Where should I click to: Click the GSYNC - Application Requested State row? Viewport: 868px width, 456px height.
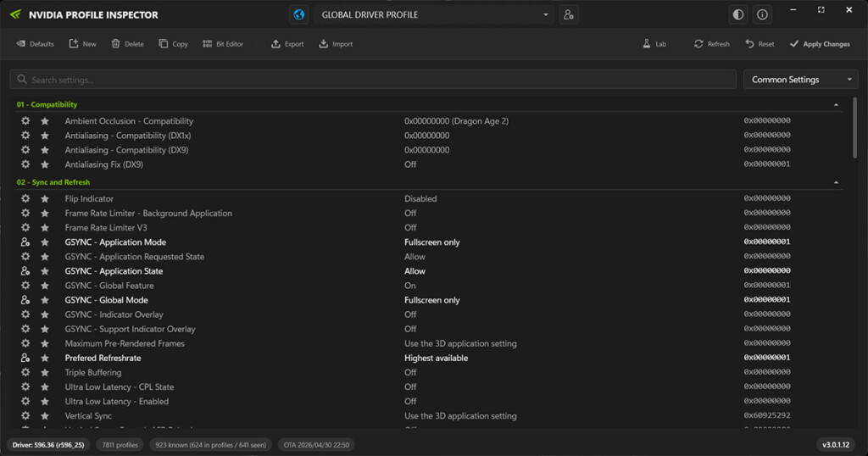tap(429, 256)
